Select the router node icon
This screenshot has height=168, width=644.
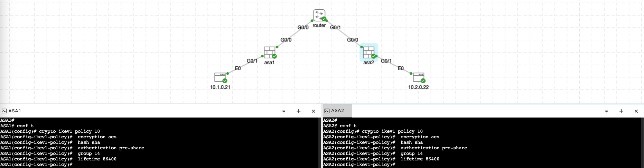(x=319, y=16)
